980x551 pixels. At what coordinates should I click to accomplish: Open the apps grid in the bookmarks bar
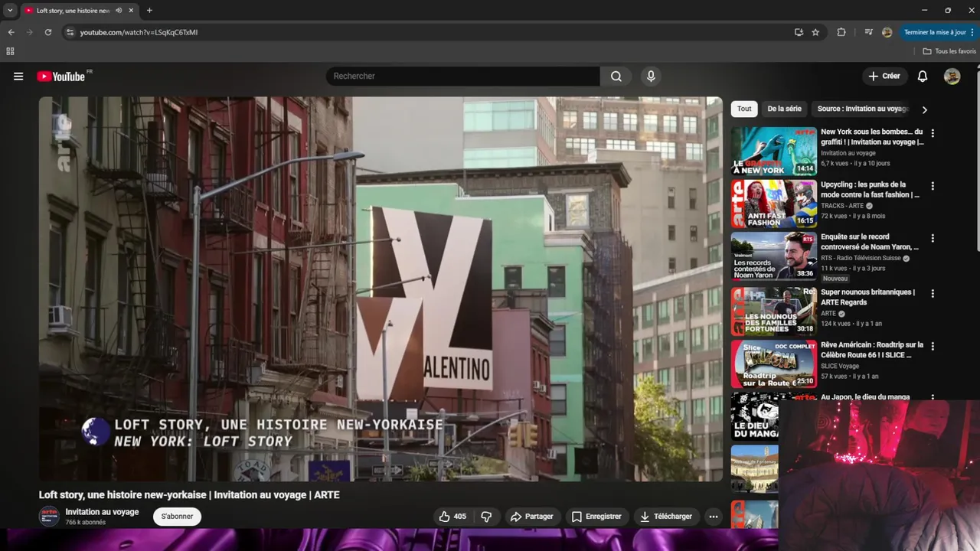click(10, 51)
